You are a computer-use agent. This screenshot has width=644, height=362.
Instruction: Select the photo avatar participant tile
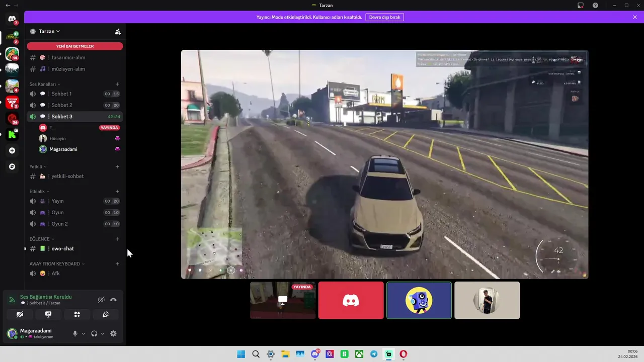(487, 300)
